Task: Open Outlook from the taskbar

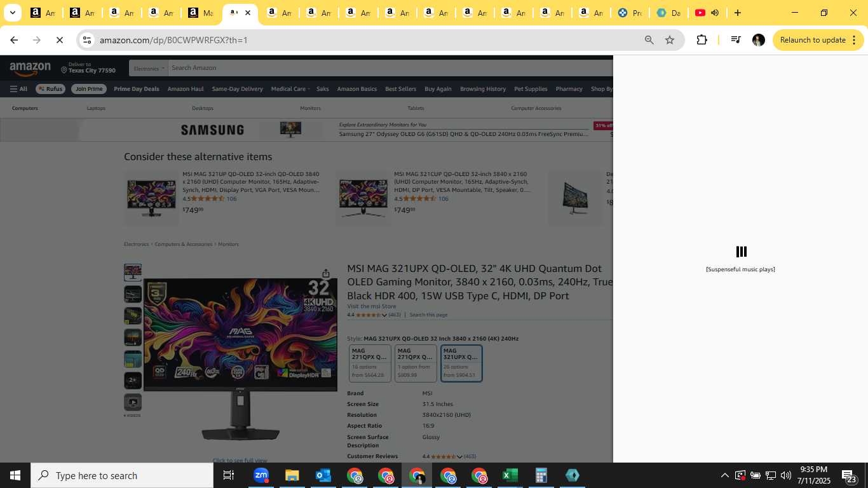Action: [x=323, y=475]
